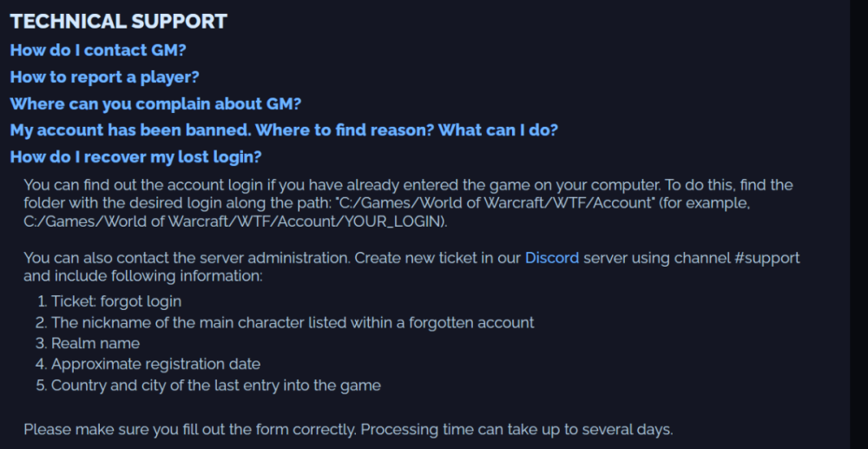868x449 pixels.
Task: Click the "Ticket: forgot login" list item
Action: pos(116,301)
